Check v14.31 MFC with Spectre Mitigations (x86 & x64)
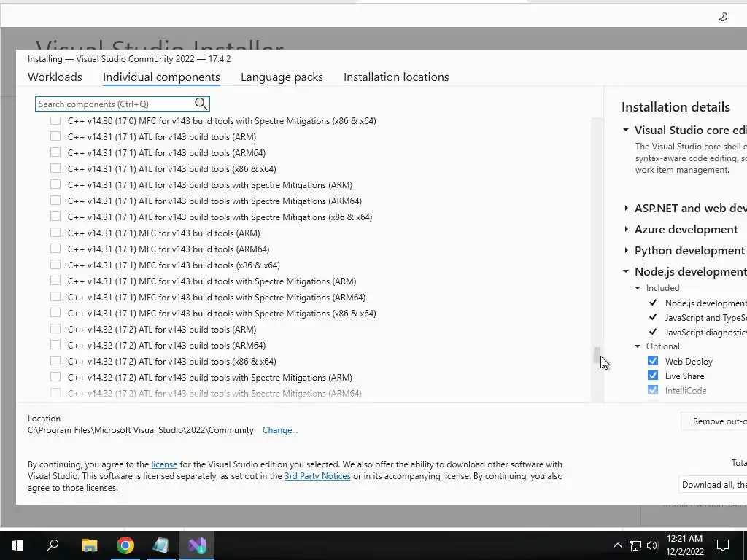 pyautogui.click(x=55, y=313)
